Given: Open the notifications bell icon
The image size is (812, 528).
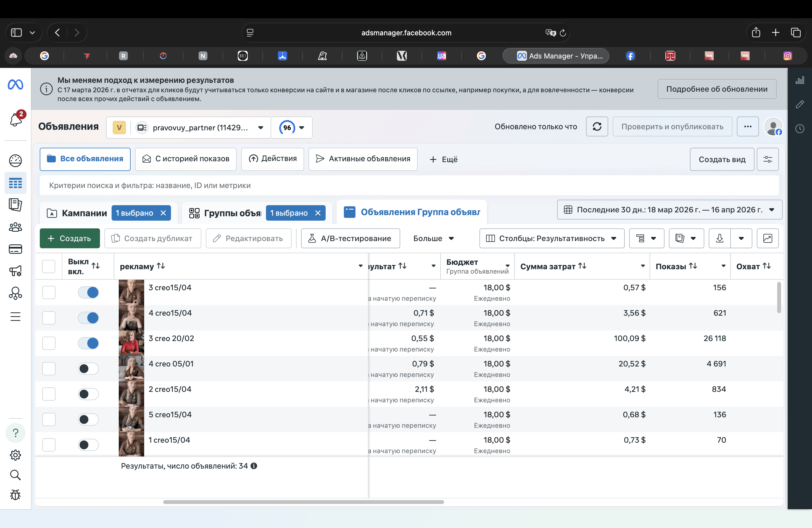Looking at the screenshot, I should [16, 119].
